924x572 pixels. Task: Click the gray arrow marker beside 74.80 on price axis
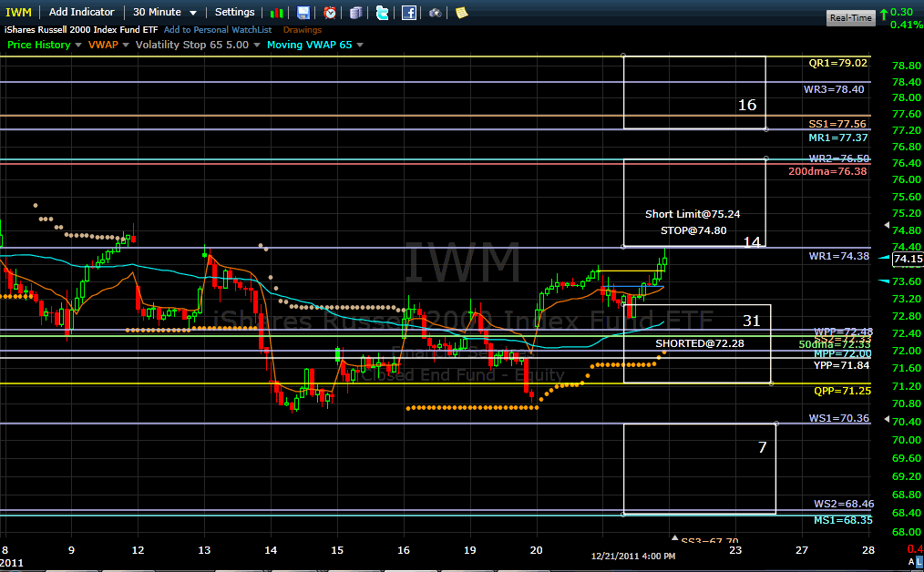point(887,225)
